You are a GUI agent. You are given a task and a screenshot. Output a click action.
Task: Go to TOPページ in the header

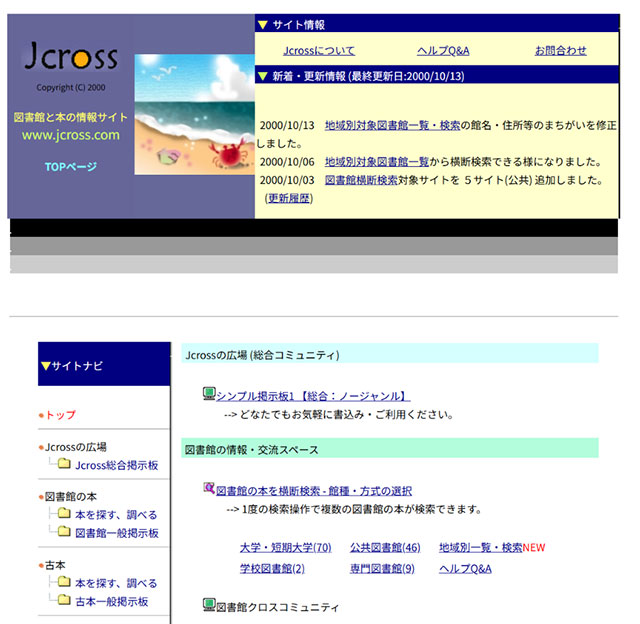[x=71, y=166]
